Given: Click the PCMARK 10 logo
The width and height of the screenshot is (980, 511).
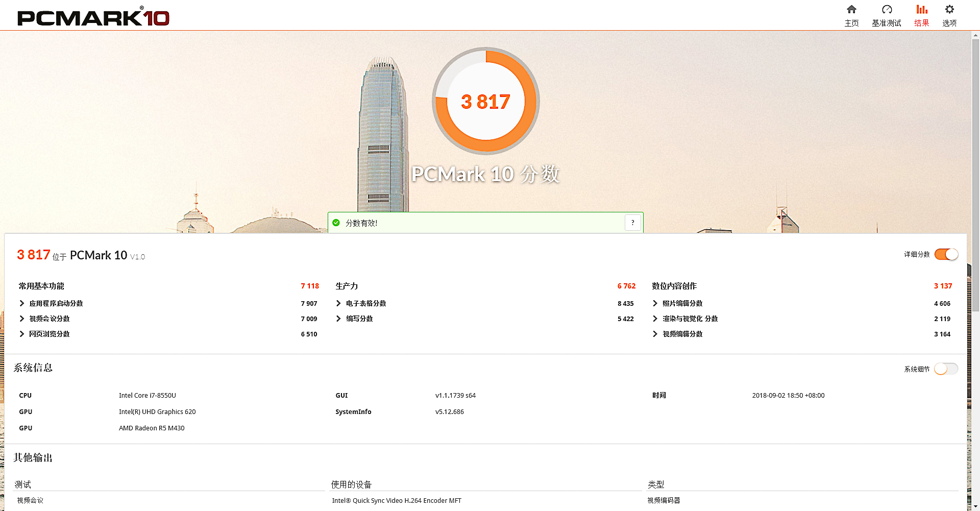Looking at the screenshot, I should tap(92, 16).
